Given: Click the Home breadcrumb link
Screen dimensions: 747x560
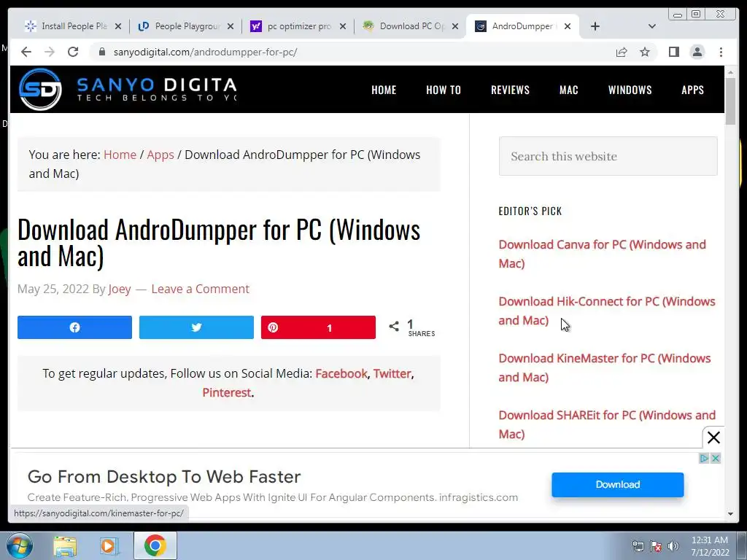Looking at the screenshot, I should [120, 155].
